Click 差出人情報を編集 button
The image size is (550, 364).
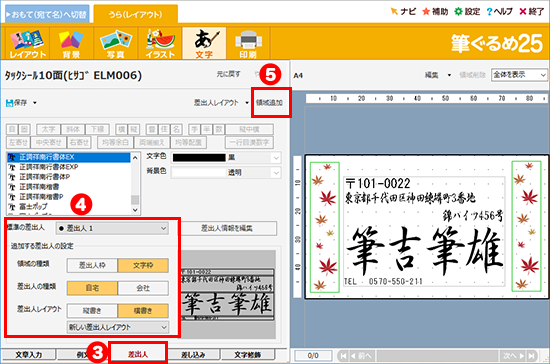pos(226,228)
